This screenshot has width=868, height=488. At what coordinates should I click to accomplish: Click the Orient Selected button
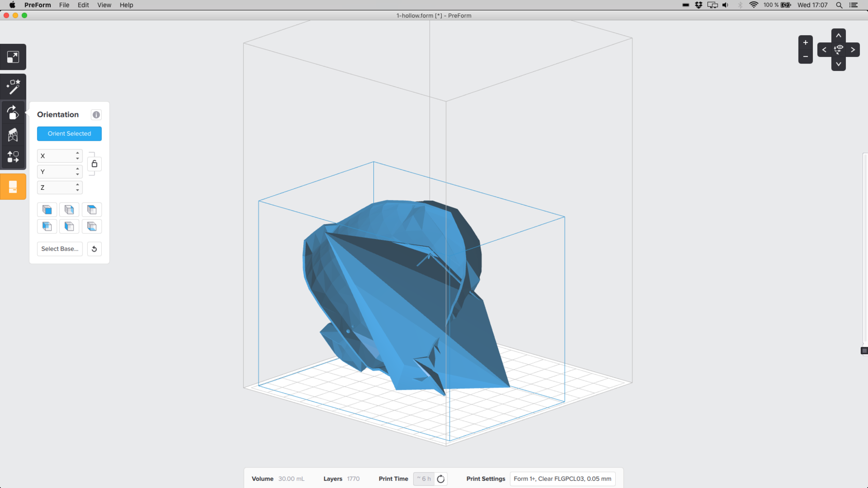click(x=69, y=134)
